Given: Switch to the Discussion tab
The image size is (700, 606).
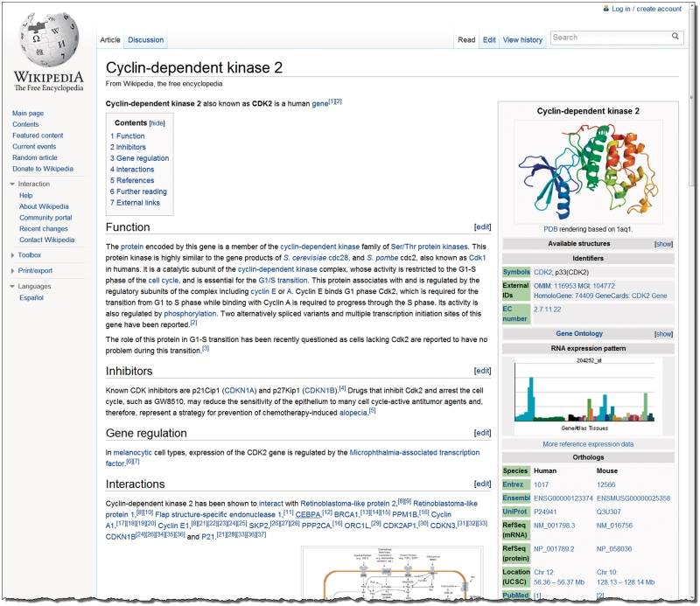Looking at the screenshot, I should pos(145,39).
